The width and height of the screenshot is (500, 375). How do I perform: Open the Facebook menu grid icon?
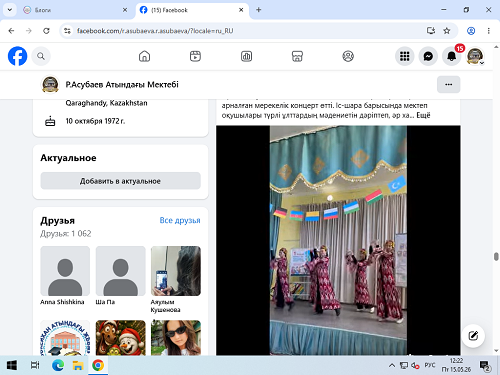[x=405, y=56]
